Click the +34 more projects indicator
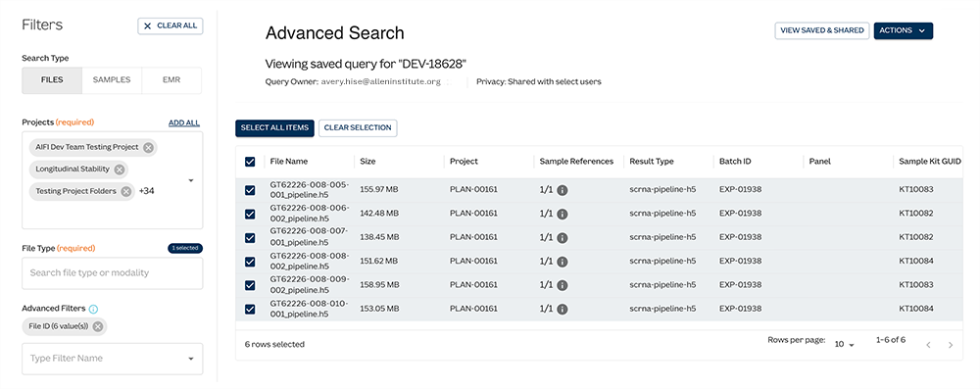The image size is (980, 389). (146, 191)
